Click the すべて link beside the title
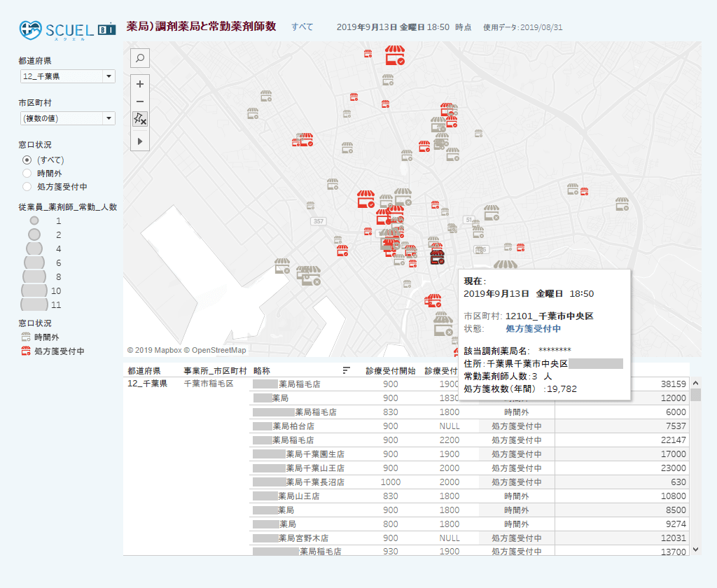Viewport: 717px width, 588px height. coord(302,27)
